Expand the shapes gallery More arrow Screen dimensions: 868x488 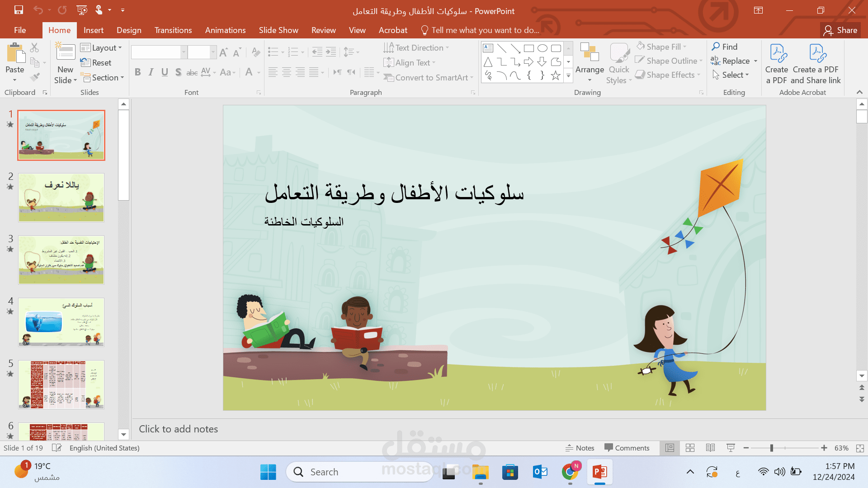pos(568,76)
